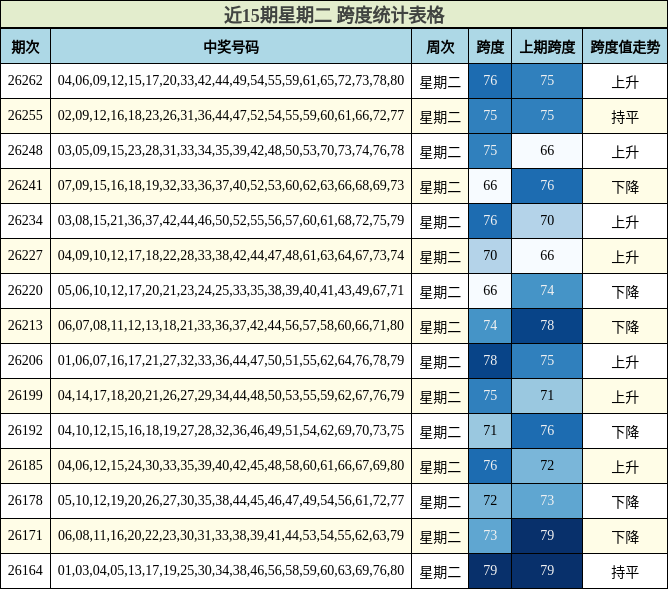Click the winning numbers of issue 26220
668x589 pixels.
[231, 290]
